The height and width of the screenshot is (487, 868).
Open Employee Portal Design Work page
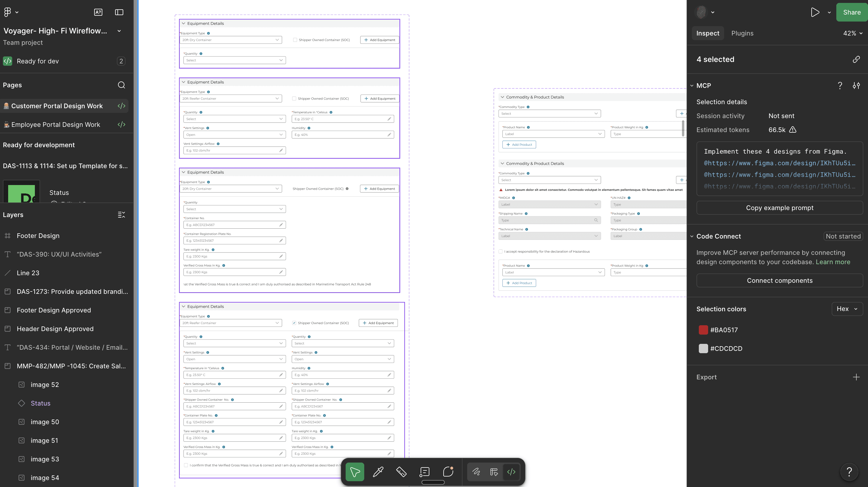56,125
